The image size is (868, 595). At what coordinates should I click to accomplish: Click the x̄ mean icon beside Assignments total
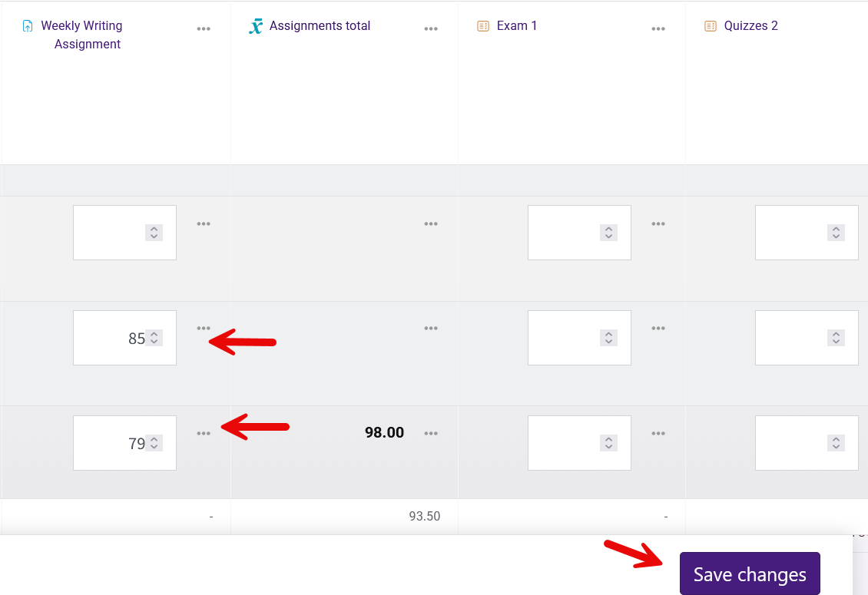click(x=257, y=25)
